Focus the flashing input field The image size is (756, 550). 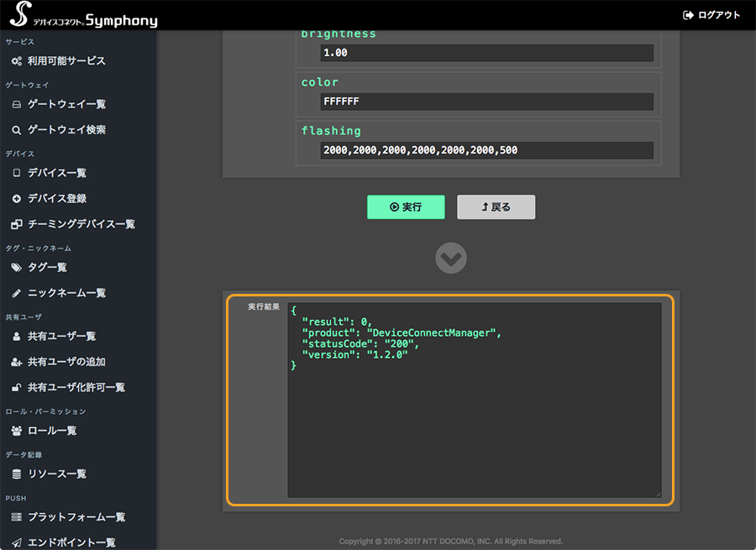coord(487,150)
